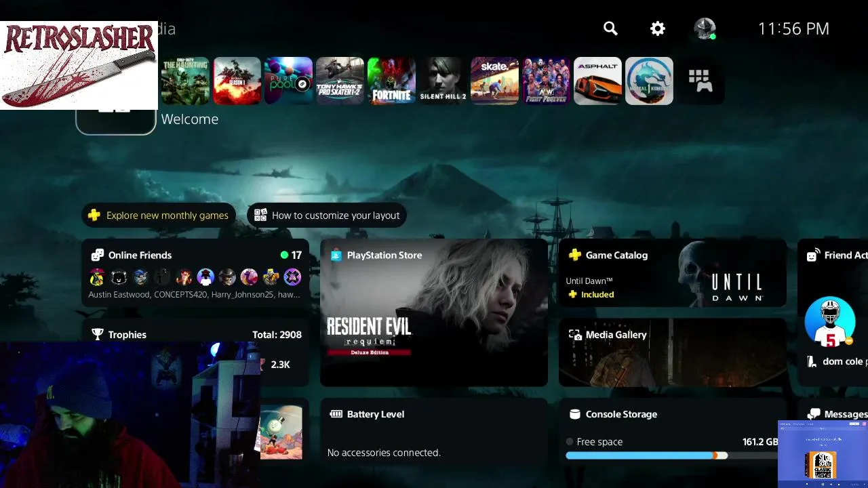The height and width of the screenshot is (488, 868).
Task: Launch the Pure Pool game tile
Action: (288, 81)
